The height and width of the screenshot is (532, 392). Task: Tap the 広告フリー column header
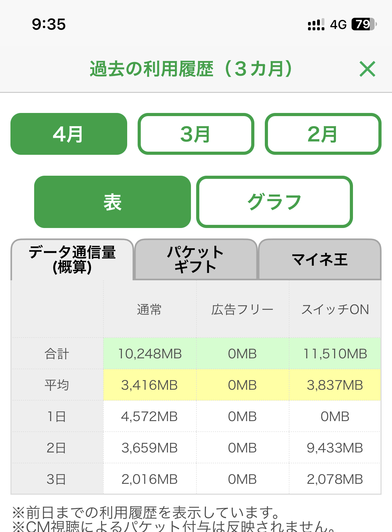pyautogui.click(x=242, y=309)
